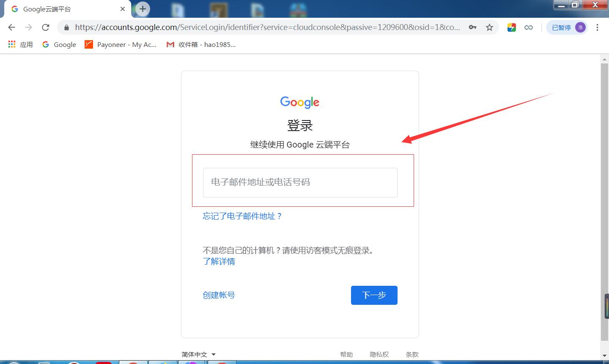Select the Google云端平台 tab
This screenshot has height=364, width=609.
click(63, 9)
